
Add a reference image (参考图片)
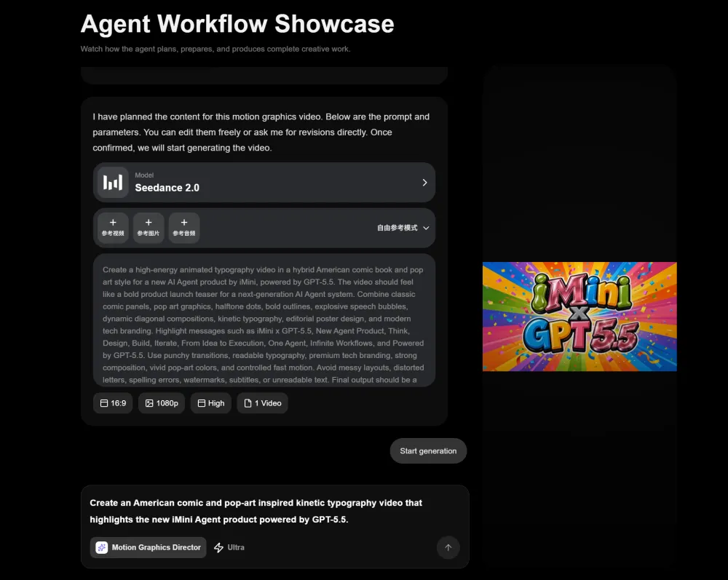149,227
